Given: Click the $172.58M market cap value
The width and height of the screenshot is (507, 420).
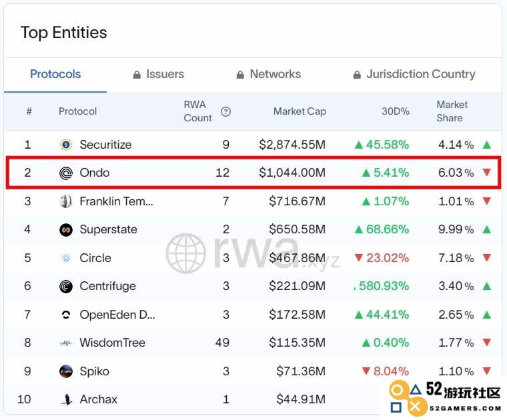Looking at the screenshot, I should click(297, 315).
